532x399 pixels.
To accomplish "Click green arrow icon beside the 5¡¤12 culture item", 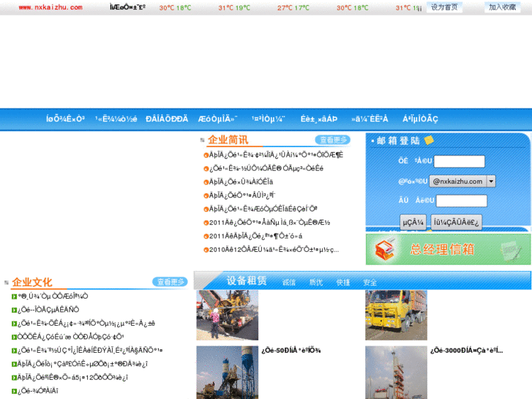I will pos(14,378).
